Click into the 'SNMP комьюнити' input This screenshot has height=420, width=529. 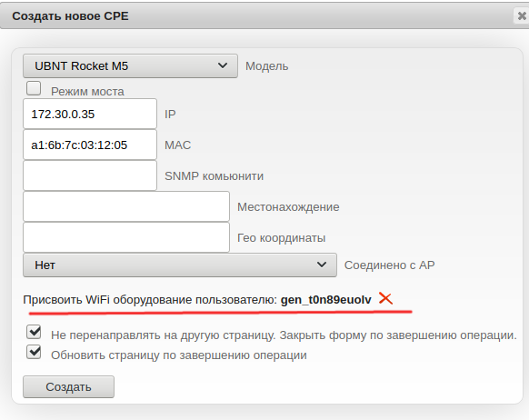tap(90, 175)
